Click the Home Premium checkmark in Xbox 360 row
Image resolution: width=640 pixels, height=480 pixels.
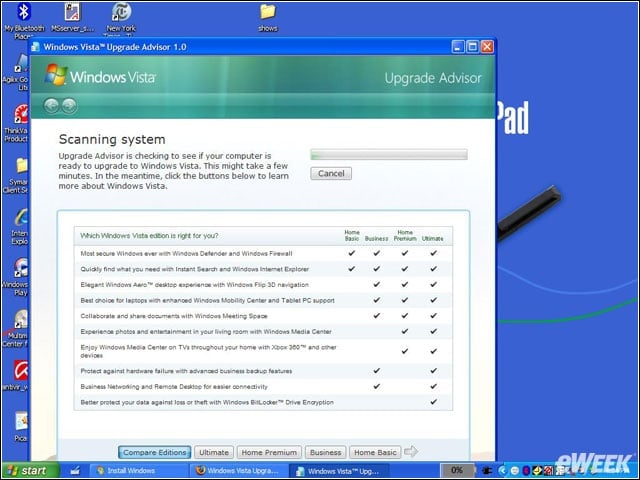pos(404,351)
